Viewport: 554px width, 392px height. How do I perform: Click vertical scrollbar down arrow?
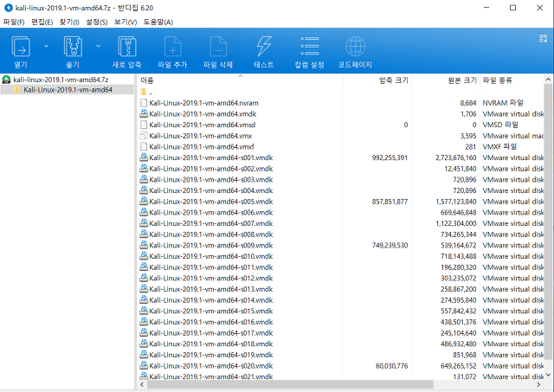tap(548, 375)
